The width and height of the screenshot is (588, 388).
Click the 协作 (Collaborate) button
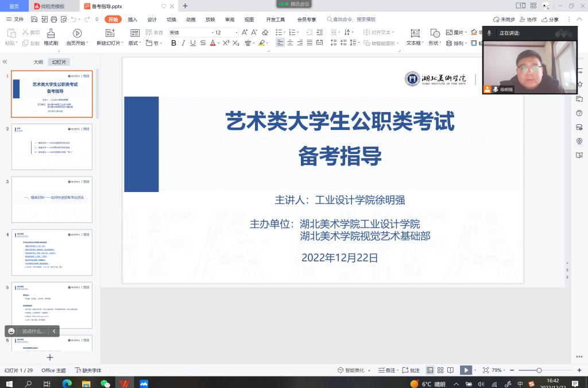pyautogui.click(x=528, y=20)
